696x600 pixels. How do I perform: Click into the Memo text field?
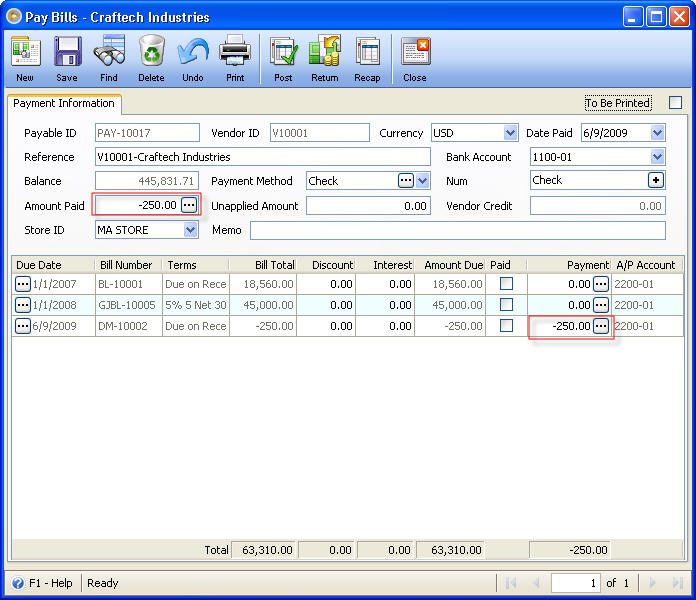point(457,230)
